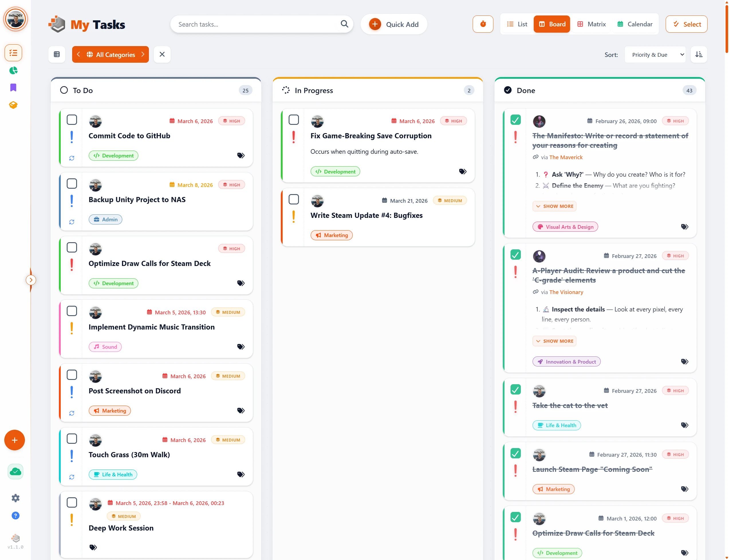Open The Maverick link
The width and height of the screenshot is (729, 560).
tap(566, 157)
